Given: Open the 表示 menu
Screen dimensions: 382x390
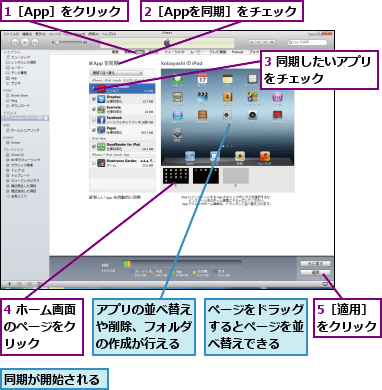Looking at the screenshot, I should tap(40, 34).
